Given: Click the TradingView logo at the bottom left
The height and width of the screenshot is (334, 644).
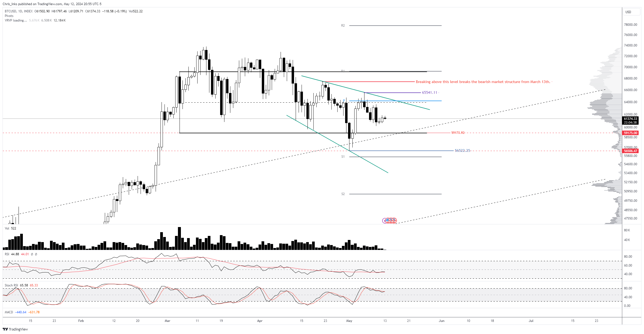Looking at the screenshot, I should (15, 329).
